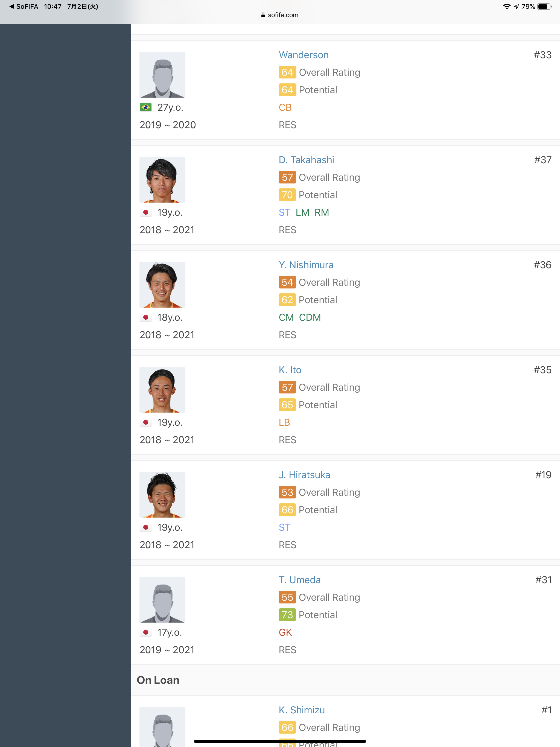
Task: Select the CDM position of Y. Nishimura
Action: pyautogui.click(x=309, y=317)
